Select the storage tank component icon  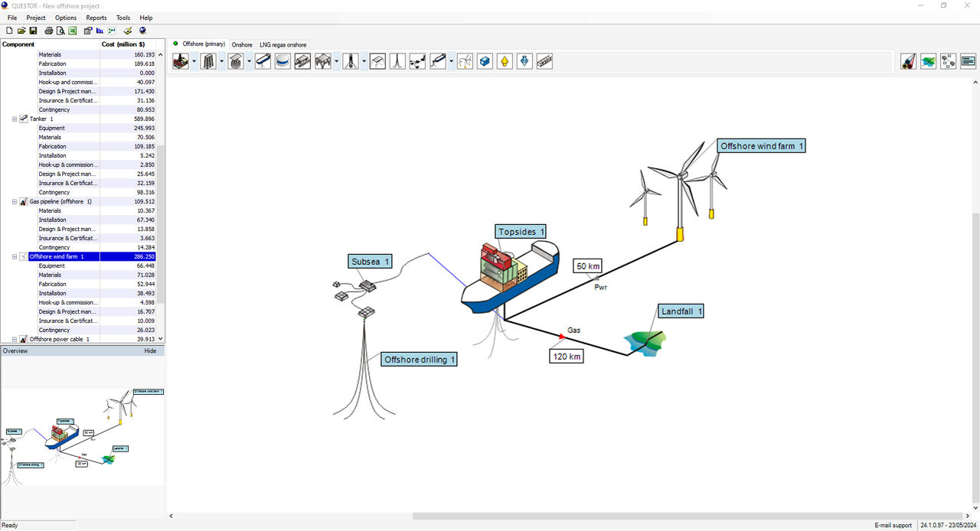(283, 61)
